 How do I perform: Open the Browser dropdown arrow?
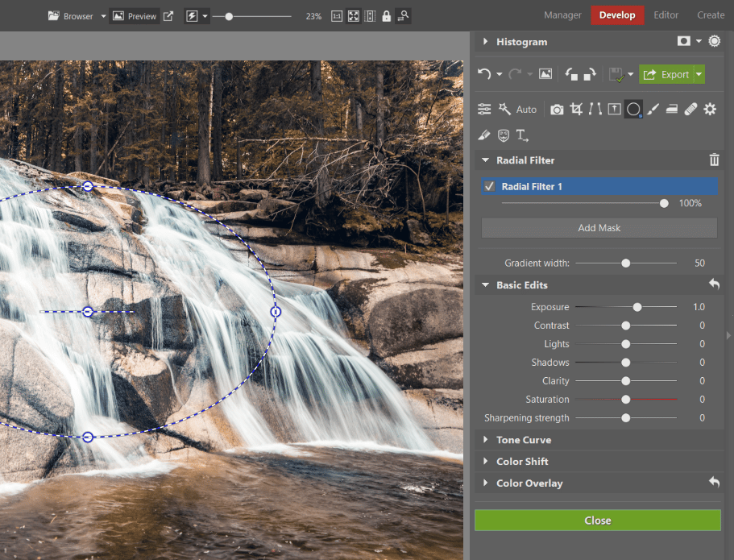point(103,16)
